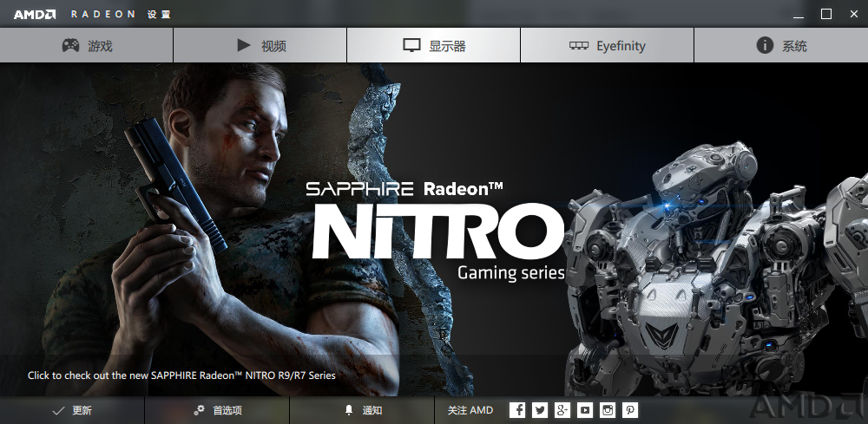The image size is (868, 424).
Task: Go to the 系统 (System) tab
Action: click(x=781, y=45)
